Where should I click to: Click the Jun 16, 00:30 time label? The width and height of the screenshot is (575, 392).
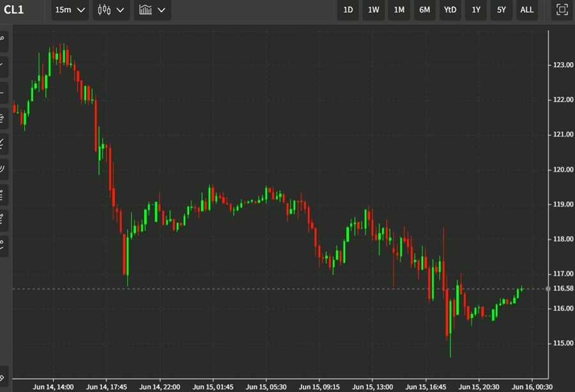click(x=532, y=387)
